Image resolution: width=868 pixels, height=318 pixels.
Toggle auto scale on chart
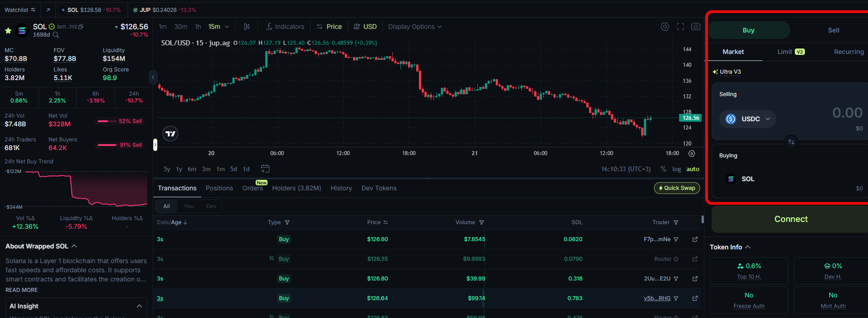coord(692,169)
